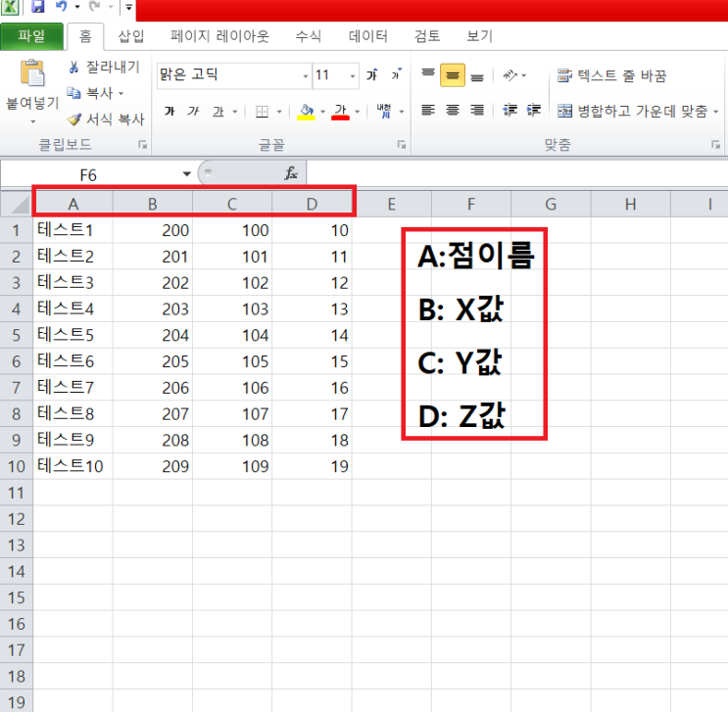Switch to the Formulas (수식) tab
728x712 pixels.
pos(309,36)
